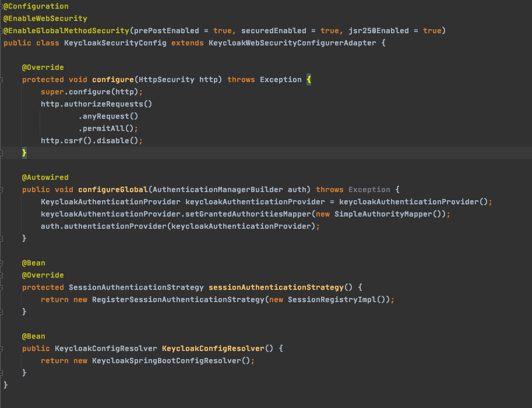Viewport: 532px width, 408px height.
Task: Click the @EnableWebSecurity annotation
Action: pos(45,19)
